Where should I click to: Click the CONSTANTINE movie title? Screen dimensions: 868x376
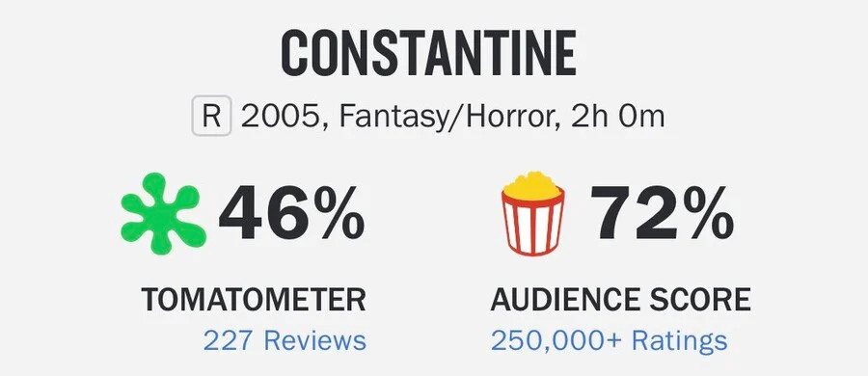pyautogui.click(x=428, y=52)
